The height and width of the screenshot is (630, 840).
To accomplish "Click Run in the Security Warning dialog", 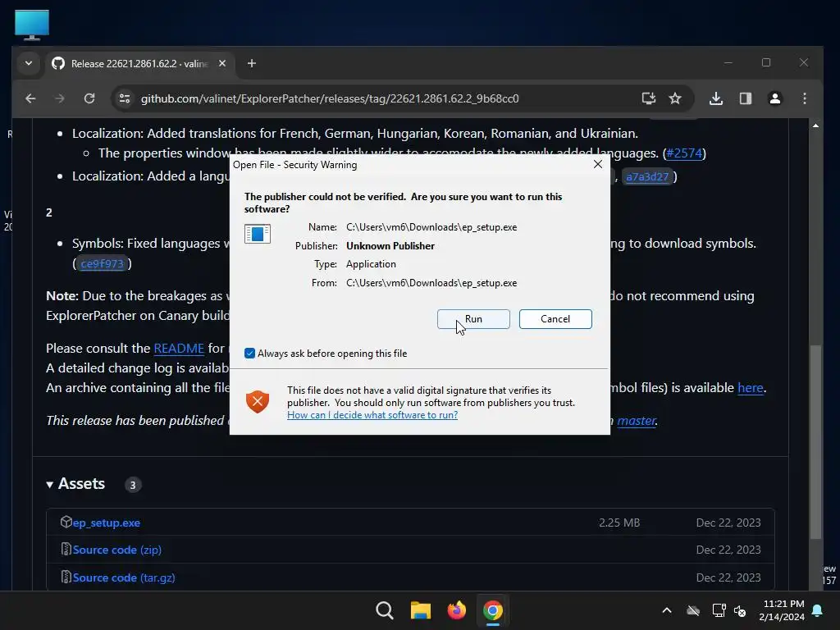I will pos(473,319).
